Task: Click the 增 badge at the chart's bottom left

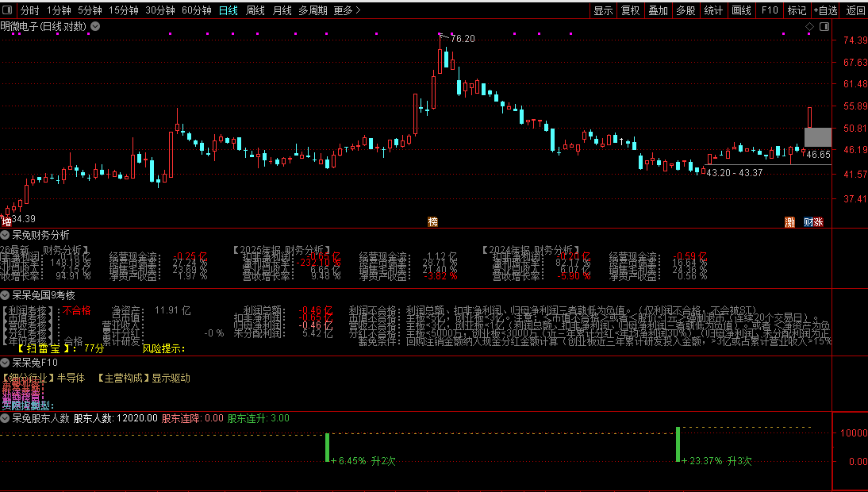Action: [x=6, y=222]
